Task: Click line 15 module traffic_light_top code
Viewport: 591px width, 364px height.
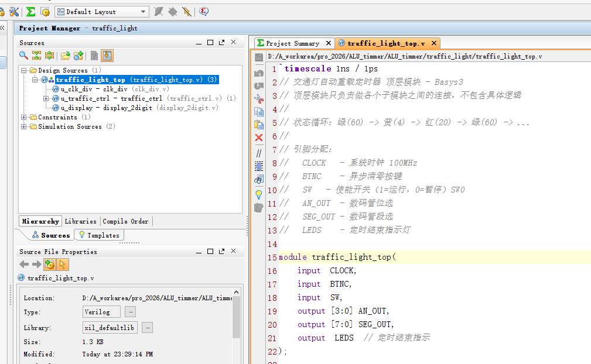Action: 337,257
